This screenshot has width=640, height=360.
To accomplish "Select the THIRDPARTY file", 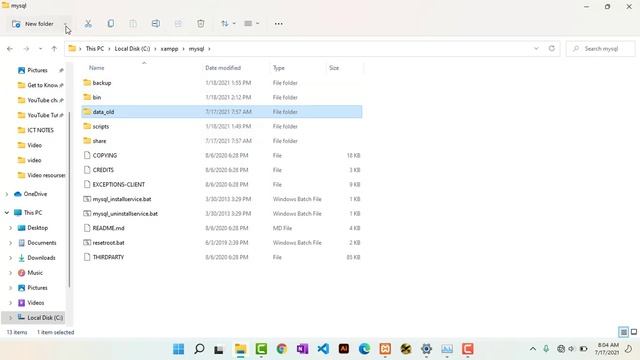I will [222, 257].
